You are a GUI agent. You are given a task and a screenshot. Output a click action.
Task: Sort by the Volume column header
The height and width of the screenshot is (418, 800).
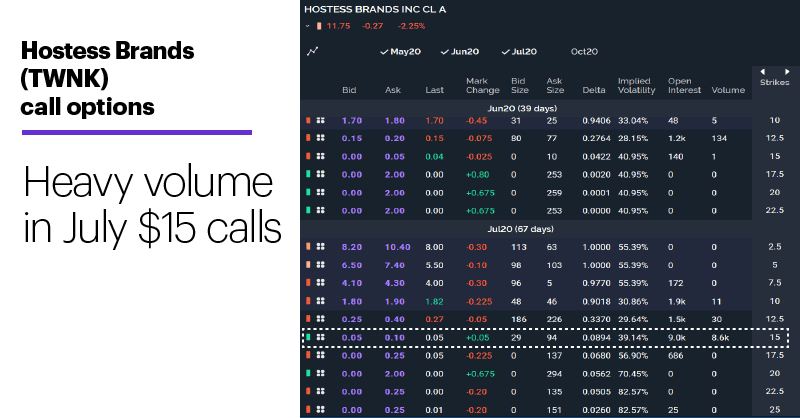click(728, 90)
